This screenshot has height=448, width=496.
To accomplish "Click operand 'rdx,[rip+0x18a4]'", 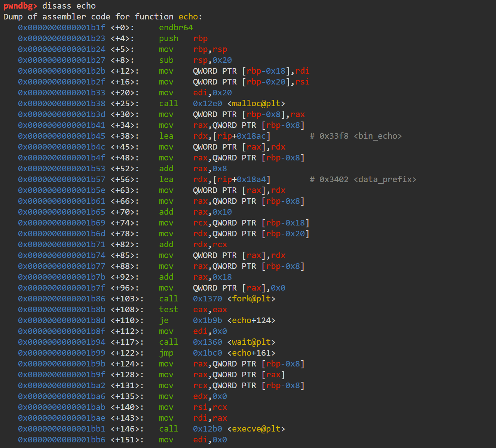I will (x=232, y=179).
